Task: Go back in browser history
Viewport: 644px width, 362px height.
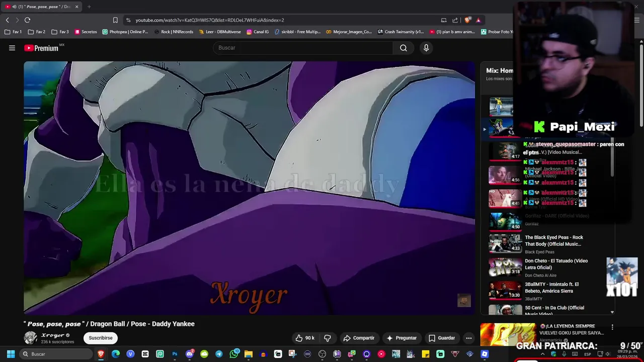Action: tap(7, 20)
